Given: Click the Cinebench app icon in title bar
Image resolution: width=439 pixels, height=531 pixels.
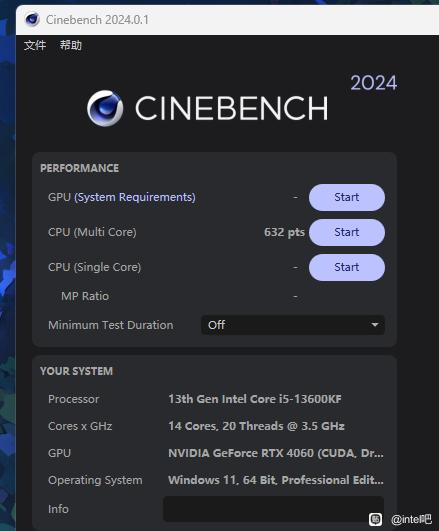Looking at the screenshot, I should pyautogui.click(x=32, y=19).
